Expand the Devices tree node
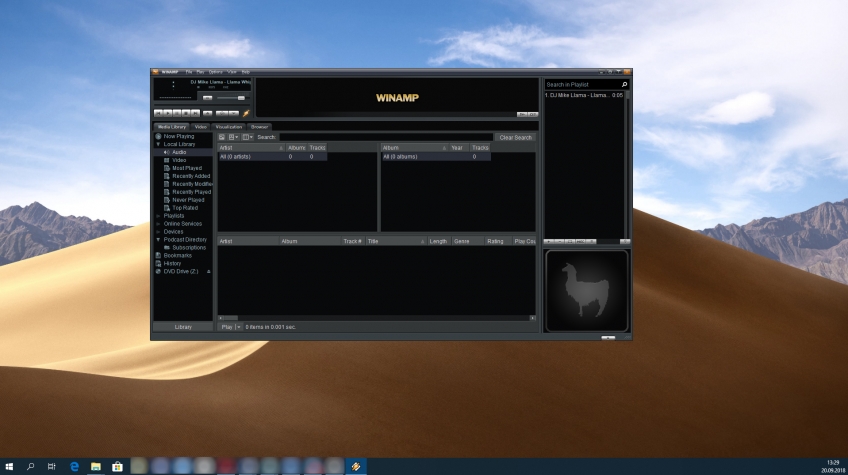 [158, 232]
